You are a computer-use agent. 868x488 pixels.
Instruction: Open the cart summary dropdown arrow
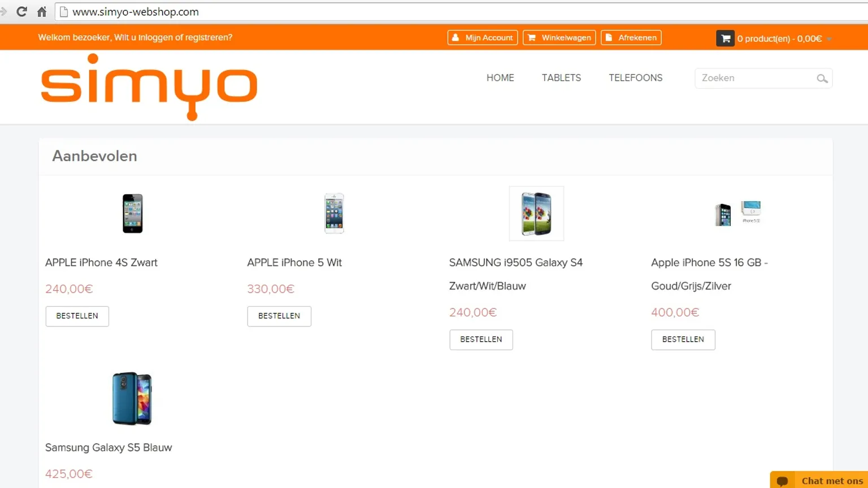tap(829, 39)
